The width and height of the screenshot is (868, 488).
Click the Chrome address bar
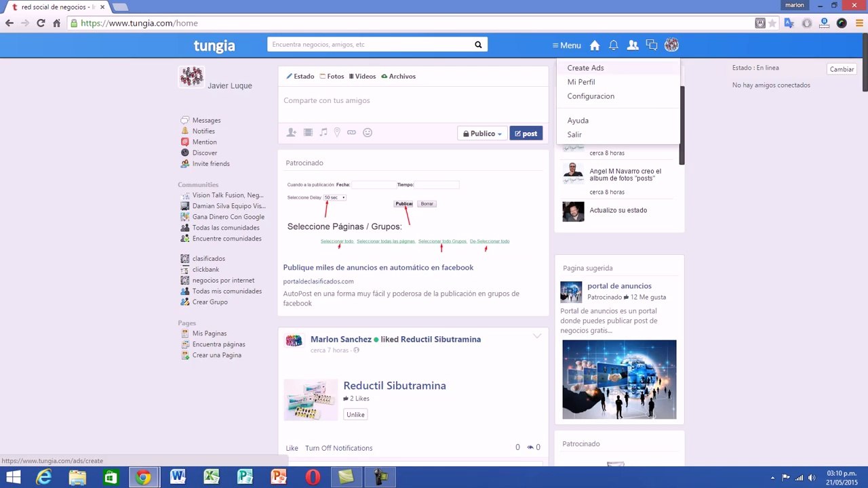coord(415,23)
